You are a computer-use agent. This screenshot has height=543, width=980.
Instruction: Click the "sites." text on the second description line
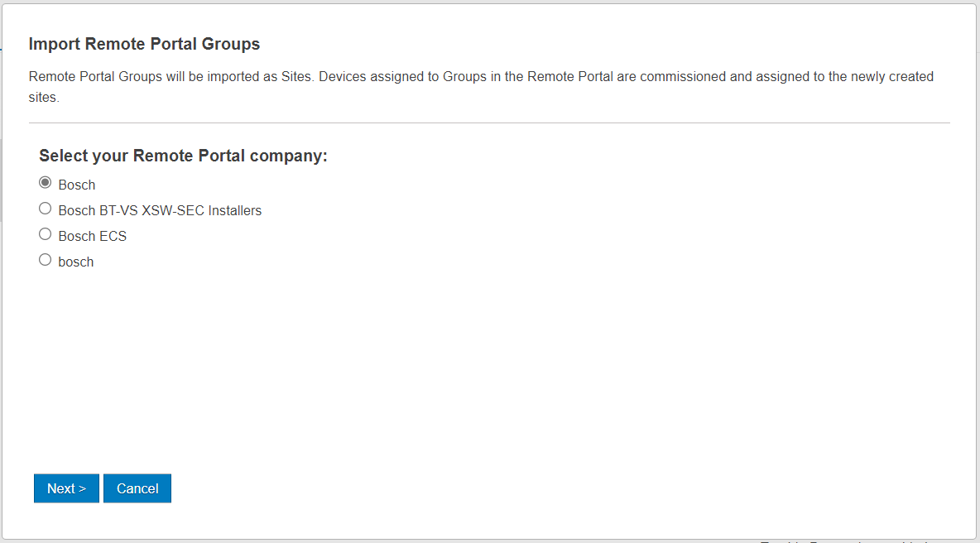tap(44, 97)
